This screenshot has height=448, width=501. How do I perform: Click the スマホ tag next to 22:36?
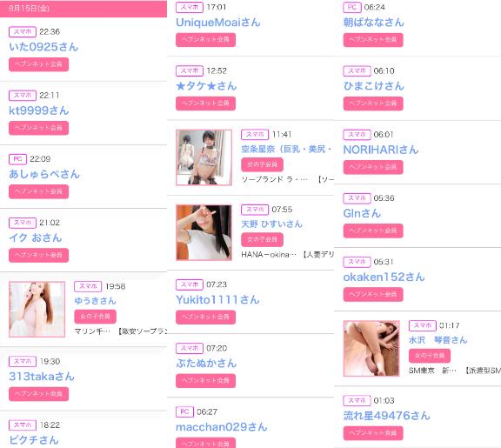point(23,31)
